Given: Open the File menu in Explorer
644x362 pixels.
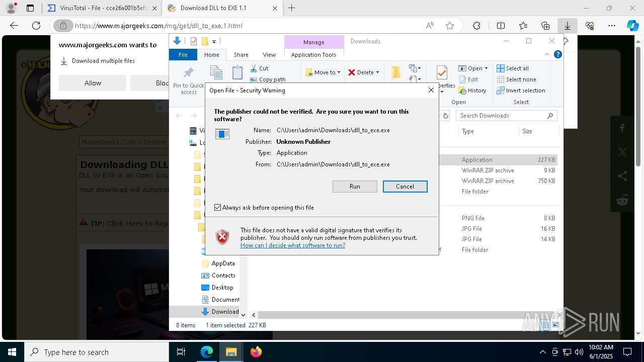Looking at the screenshot, I should click(183, 55).
